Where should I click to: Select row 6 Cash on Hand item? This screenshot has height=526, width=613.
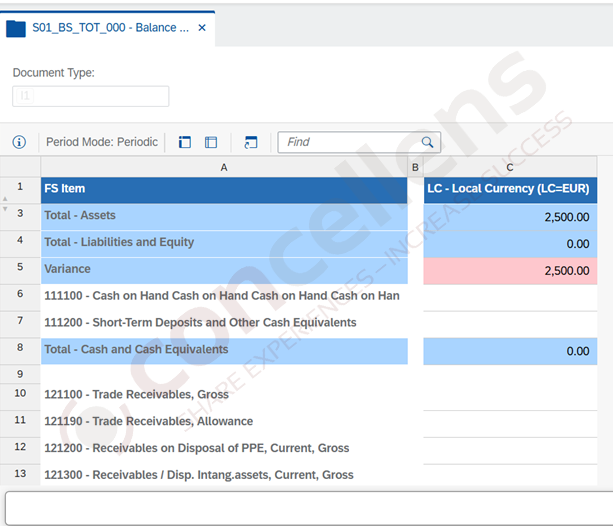point(221,296)
